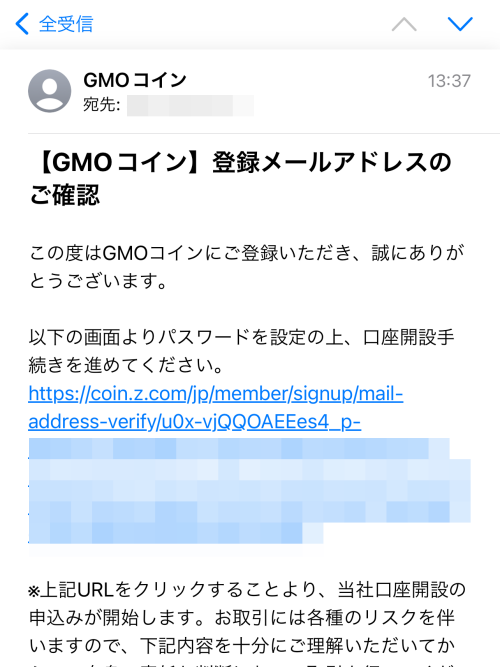Open the coin.z.com signup link
Viewport: 500px width, 667px height.
click(216, 393)
